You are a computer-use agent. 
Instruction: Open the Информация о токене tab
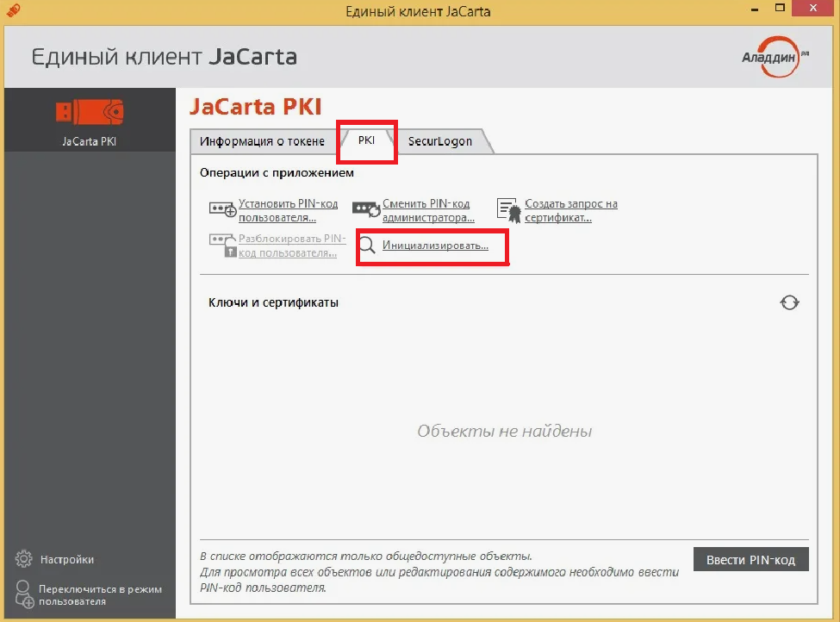[262, 141]
